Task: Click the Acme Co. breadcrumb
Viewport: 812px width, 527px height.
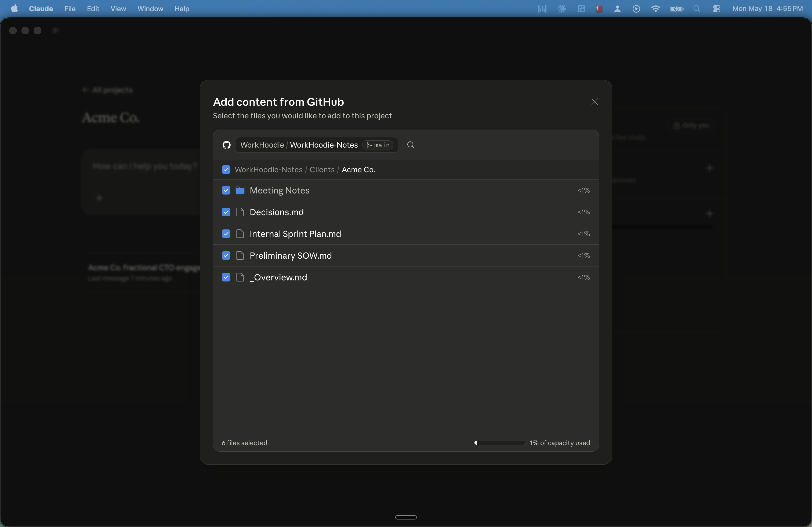Action: 358,169
